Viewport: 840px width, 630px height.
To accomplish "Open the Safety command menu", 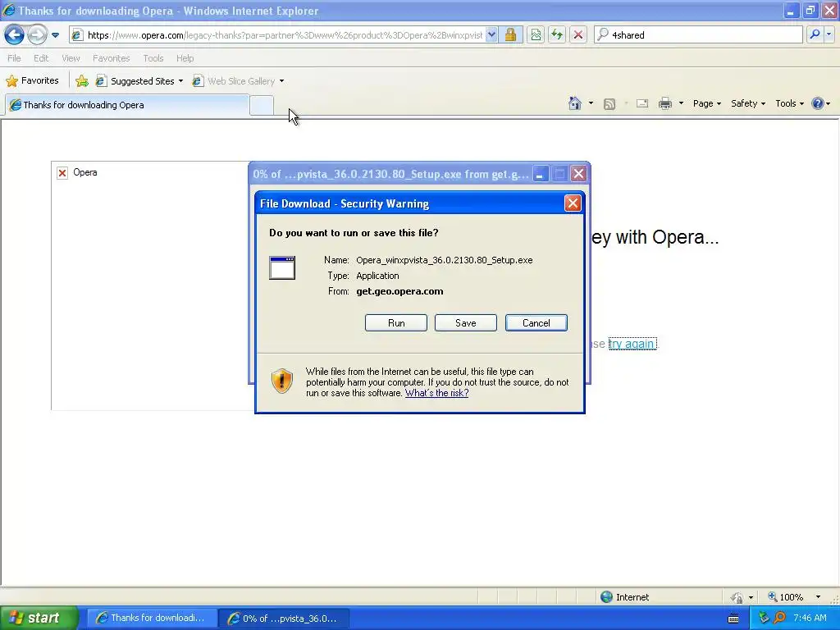I will tap(748, 103).
